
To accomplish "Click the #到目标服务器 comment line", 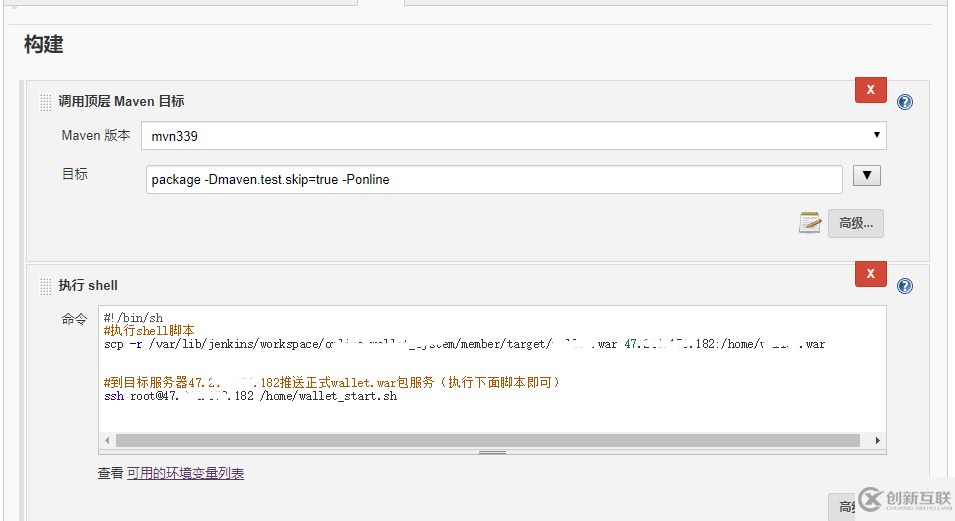I will [x=332, y=383].
